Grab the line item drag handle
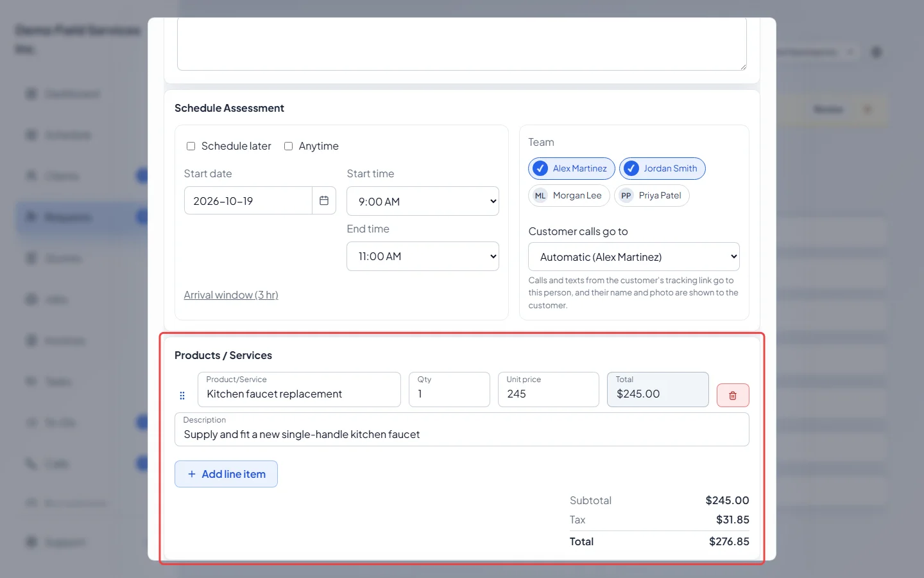924x578 pixels. [182, 396]
